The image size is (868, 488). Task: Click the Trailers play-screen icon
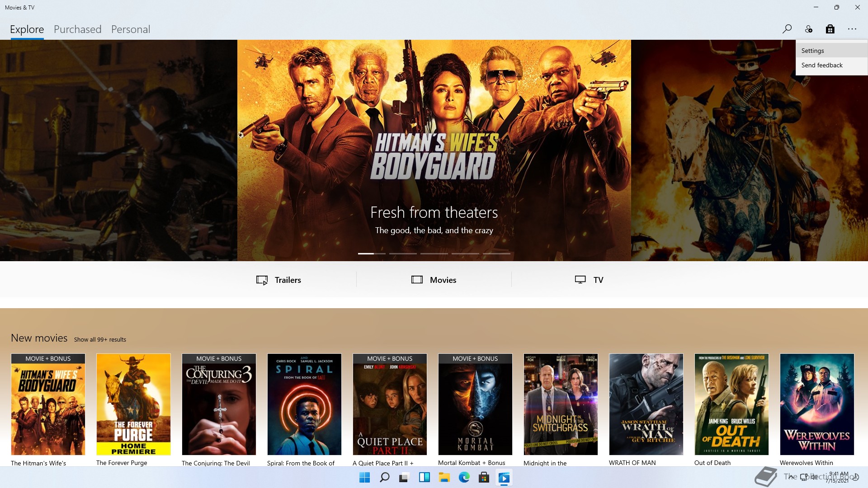coord(262,280)
